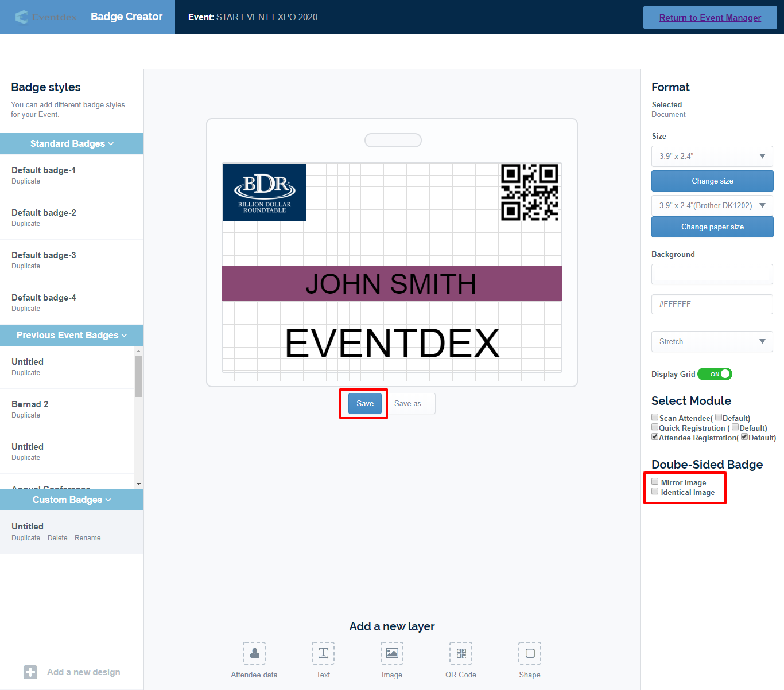
Task: Add a Text layer icon
Action: click(323, 653)
